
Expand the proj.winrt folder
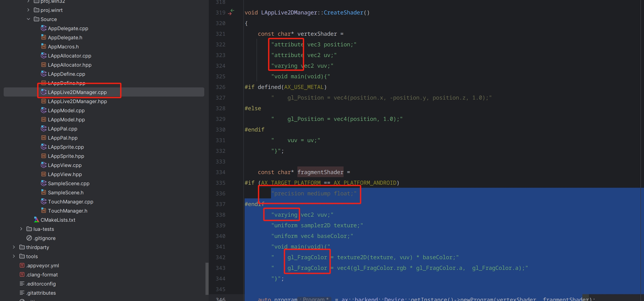(x=28, y=10)
